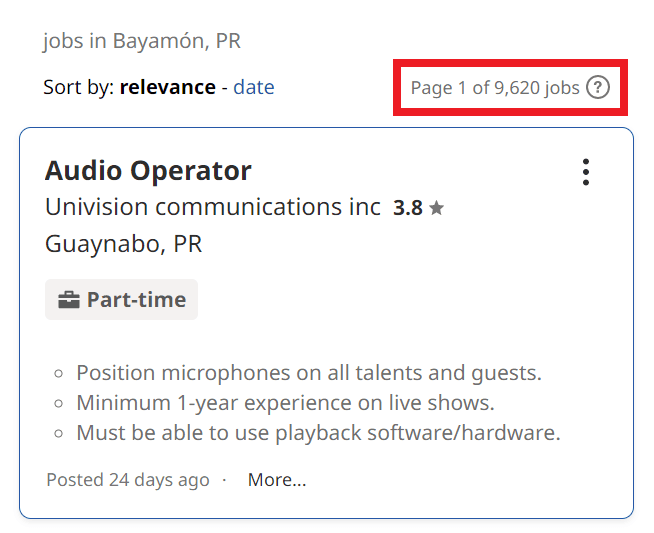Click the Guaynabo, PR location text
Viewport: 654px width, 533px height.
point(123,244)
